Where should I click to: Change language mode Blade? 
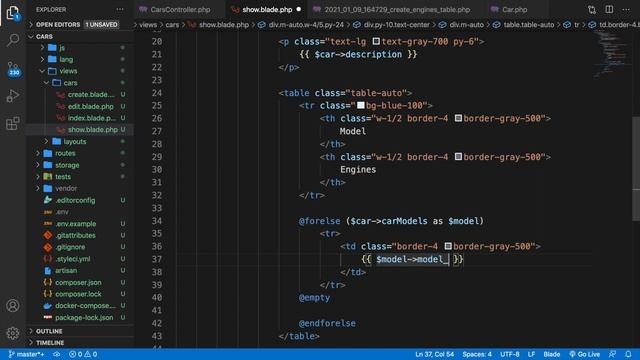click(x=551, y=354)
